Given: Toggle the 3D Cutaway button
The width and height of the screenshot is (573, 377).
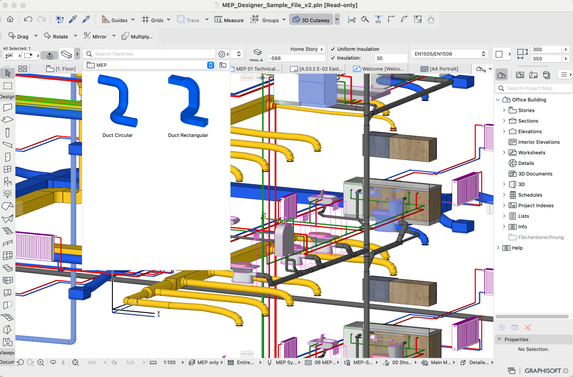Looking at the screenshot, I should tap(311, 20).
